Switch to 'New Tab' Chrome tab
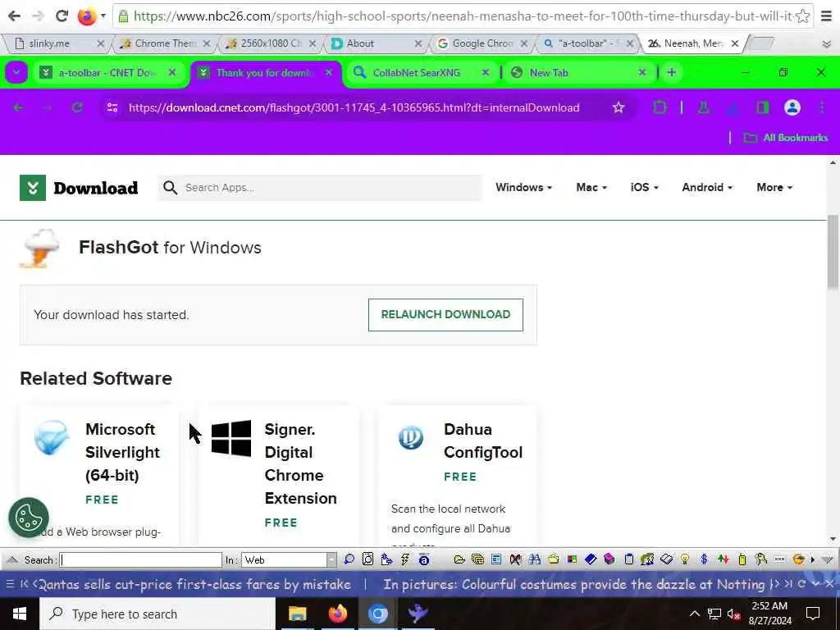The image size is (840, 630). pos(577,72)
